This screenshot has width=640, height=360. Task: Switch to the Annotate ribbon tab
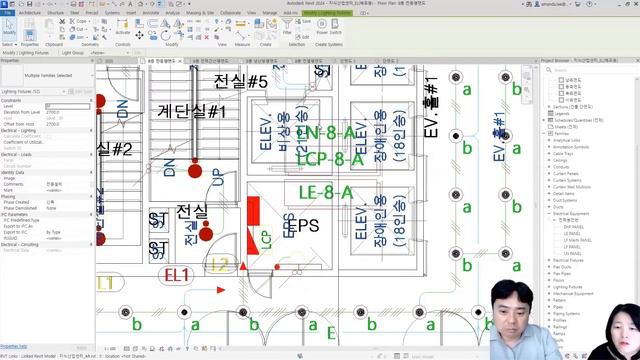point(151,13)
